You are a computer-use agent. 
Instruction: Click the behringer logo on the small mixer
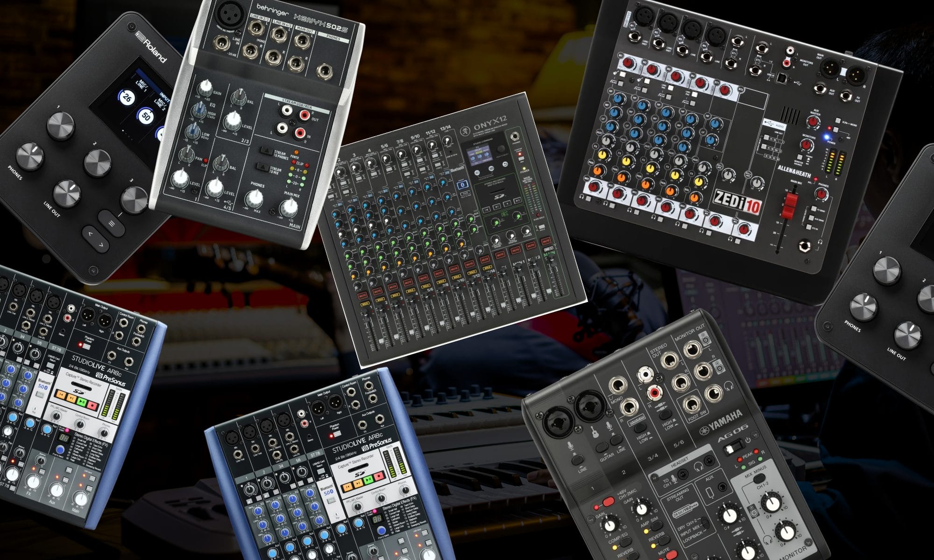pos(273,10)
